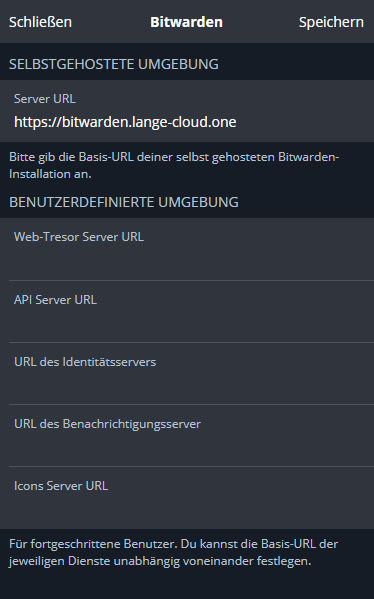This screenshot has height=599, width=374.
Task: Click the BENUTZERDEFINIERTE UMGEBUNG heading
Action: [x=124, y=202]
